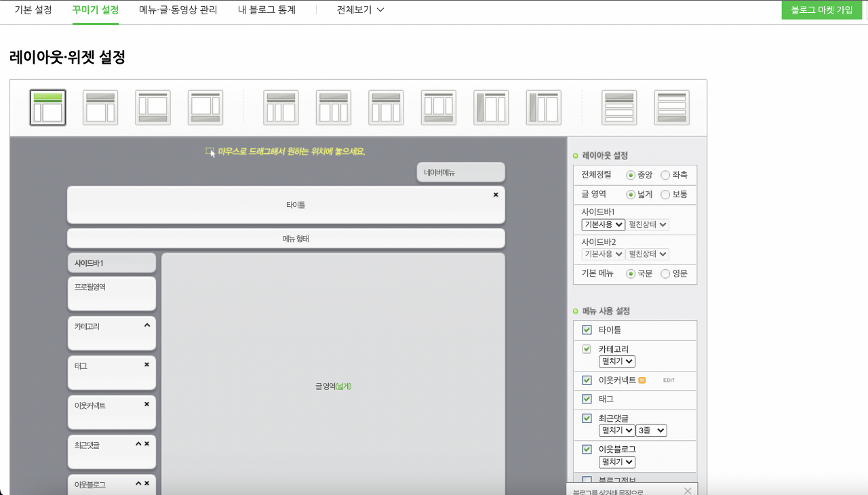Collapse the 카테고리 widget using its arrow icon

click(147, 325)
